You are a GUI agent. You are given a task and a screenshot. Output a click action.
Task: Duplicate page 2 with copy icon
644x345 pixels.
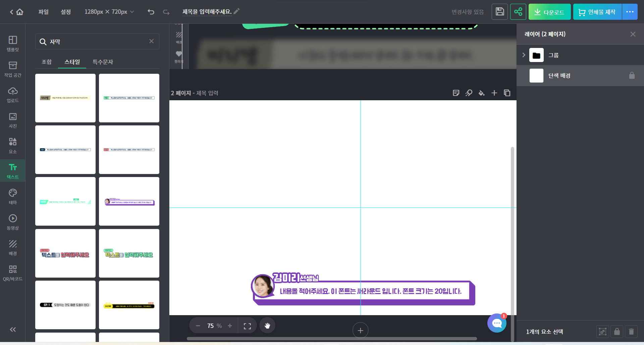pyautogui.click(x=507, y=93)
